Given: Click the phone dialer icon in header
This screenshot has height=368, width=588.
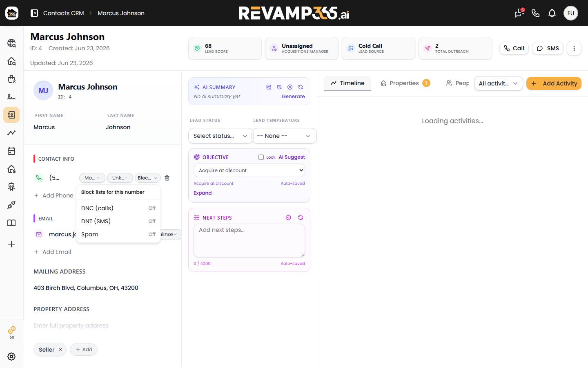Looking at the screenshot, I should click(x=536, y=13).
